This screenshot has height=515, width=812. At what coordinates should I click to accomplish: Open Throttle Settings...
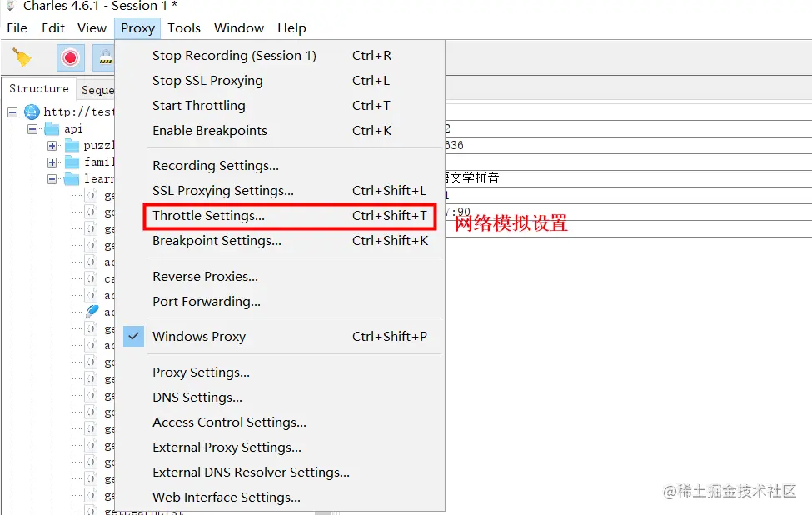tap(280, 215)
